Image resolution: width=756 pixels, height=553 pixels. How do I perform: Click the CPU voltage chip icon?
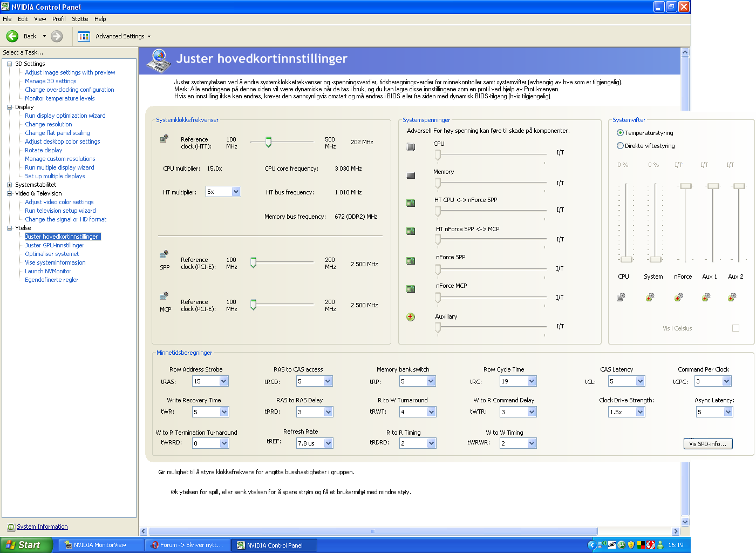(411, 147)
